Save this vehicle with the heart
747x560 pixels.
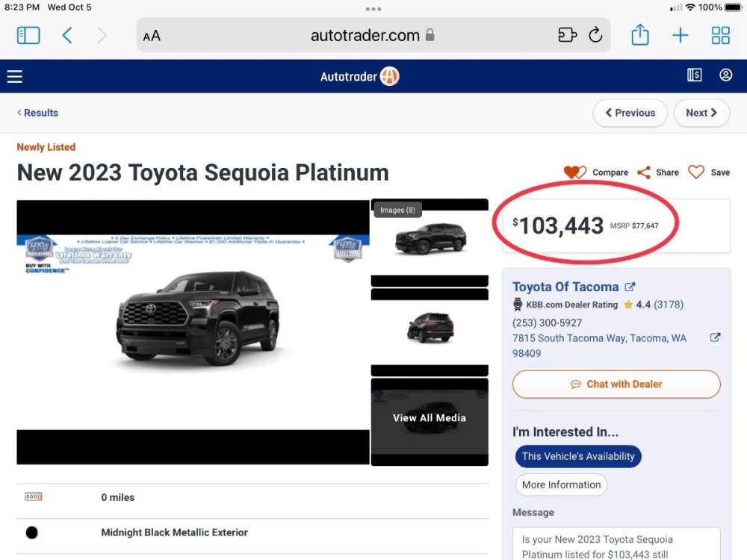[x=708, y=172]
